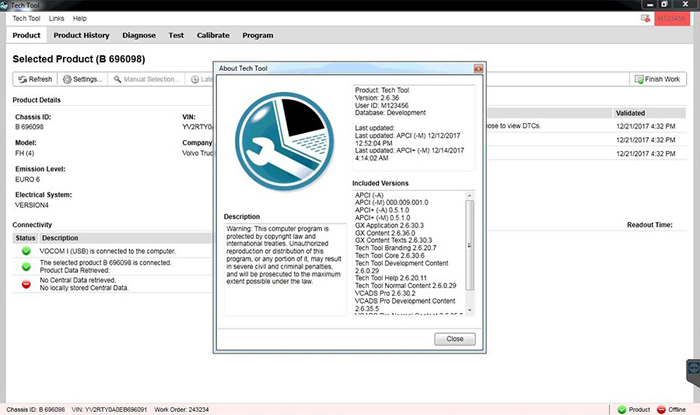Click the Included Versions scroll-down arrow
The width and height of the screenshot is (700, 415).
(469, 310)
